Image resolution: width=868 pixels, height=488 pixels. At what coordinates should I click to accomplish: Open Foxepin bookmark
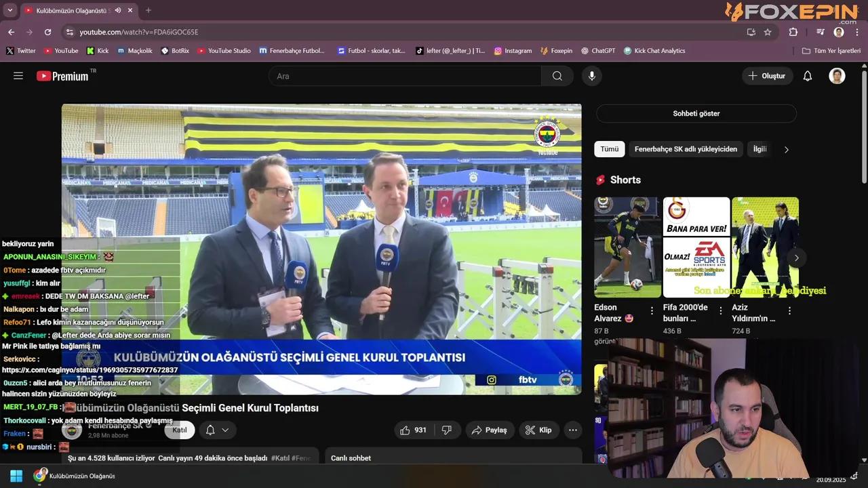click(x=556, y=51)
